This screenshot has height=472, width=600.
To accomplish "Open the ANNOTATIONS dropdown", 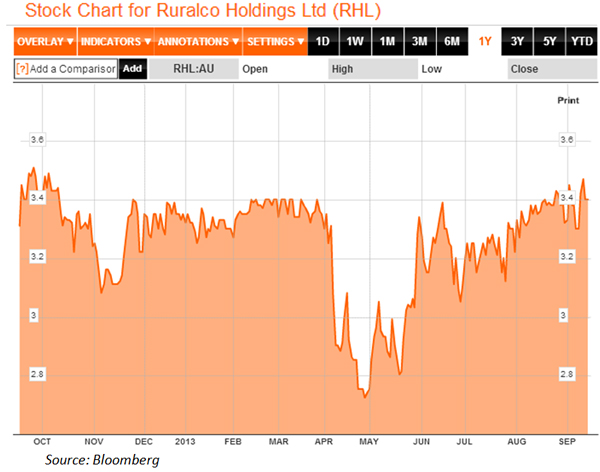I will 199,42.
